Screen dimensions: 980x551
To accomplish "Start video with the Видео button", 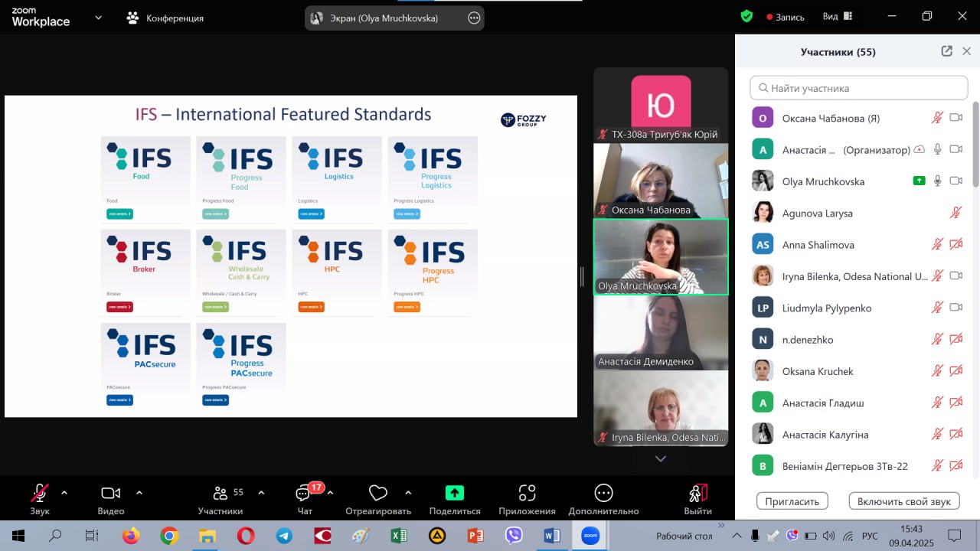I will point(111,498).
